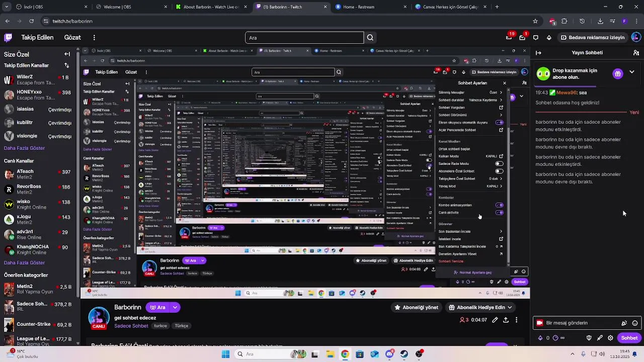Edit stream info with pencil icon
644x362 pixels.
495,320
